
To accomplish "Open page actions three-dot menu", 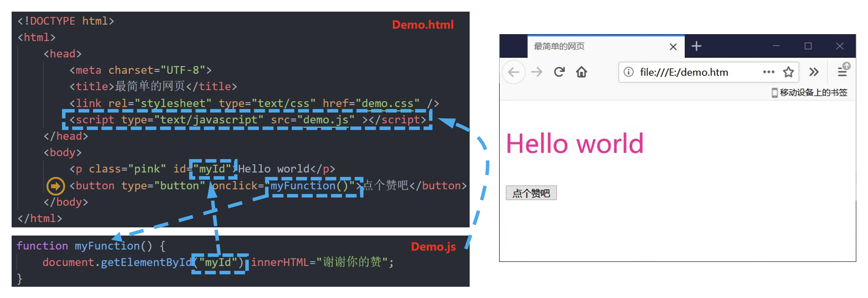I will click(768, 72).
